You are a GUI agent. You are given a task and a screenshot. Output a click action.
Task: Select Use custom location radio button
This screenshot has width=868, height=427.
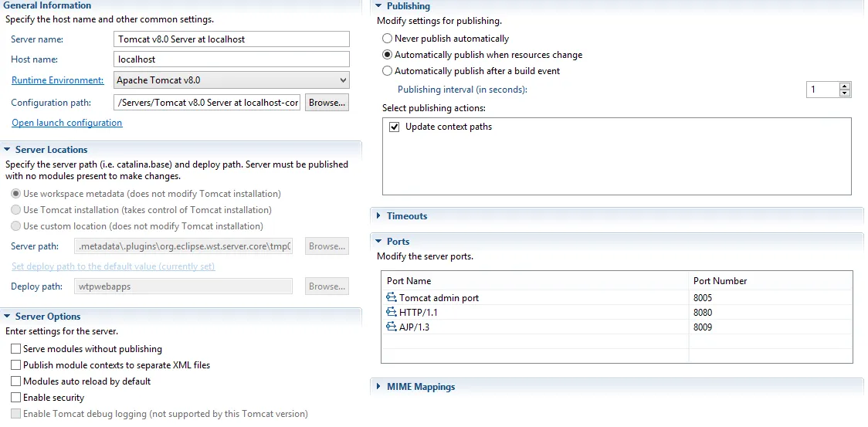coord(16,226)
